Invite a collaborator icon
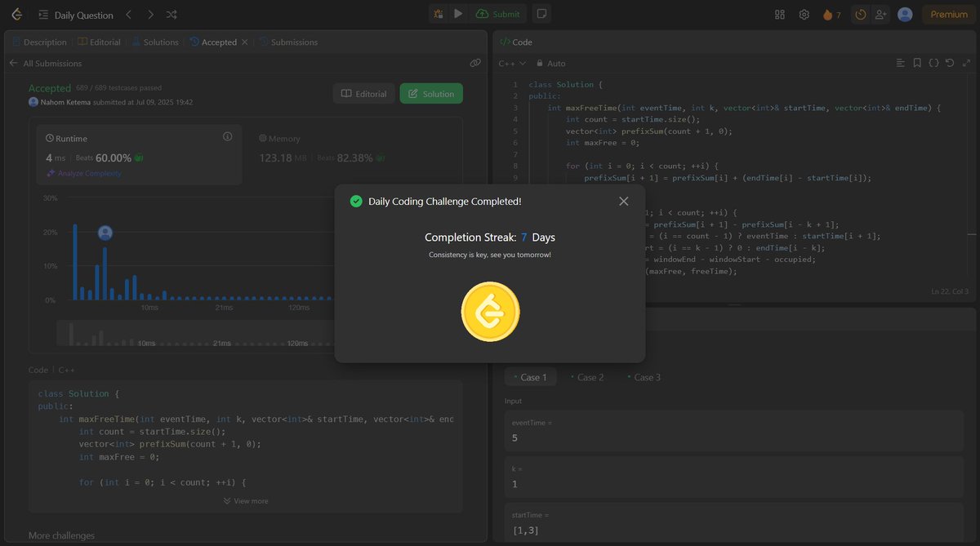 coord(880,15)
